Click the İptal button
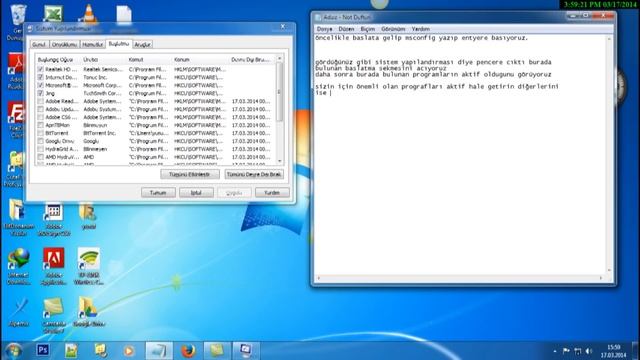 196,193
